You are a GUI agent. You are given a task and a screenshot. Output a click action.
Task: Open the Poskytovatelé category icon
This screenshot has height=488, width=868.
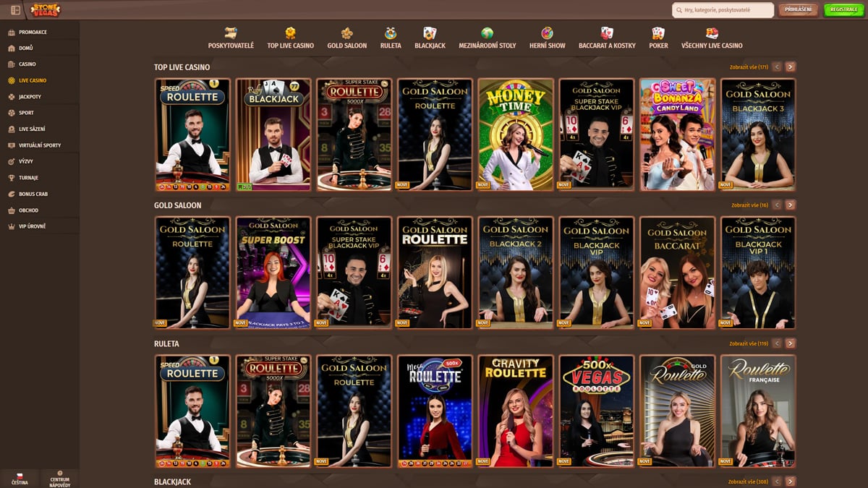tap(231, 33)
